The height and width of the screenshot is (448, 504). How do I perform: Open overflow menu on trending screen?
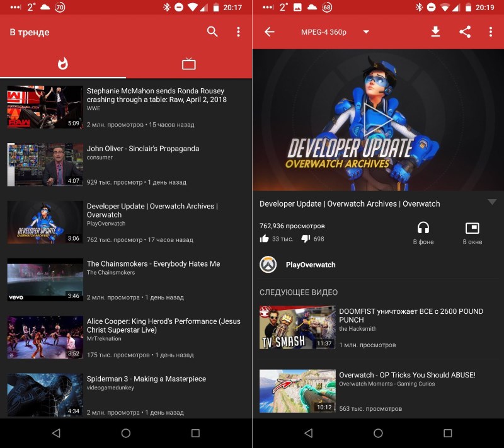pos(238,32)
